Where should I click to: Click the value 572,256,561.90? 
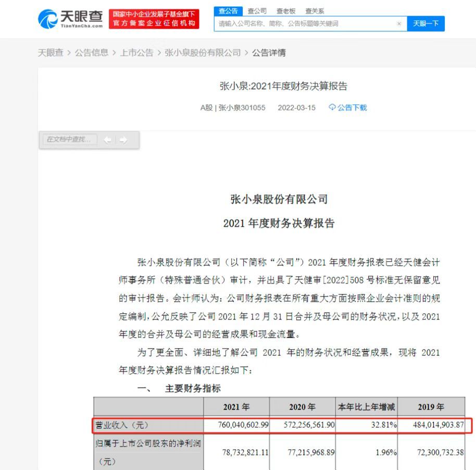(309, 425)
